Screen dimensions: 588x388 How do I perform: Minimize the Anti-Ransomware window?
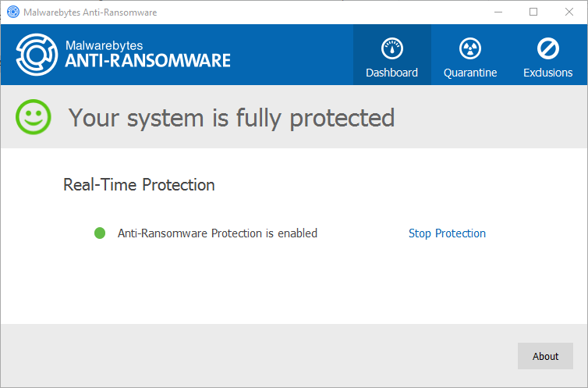(498, 12)
